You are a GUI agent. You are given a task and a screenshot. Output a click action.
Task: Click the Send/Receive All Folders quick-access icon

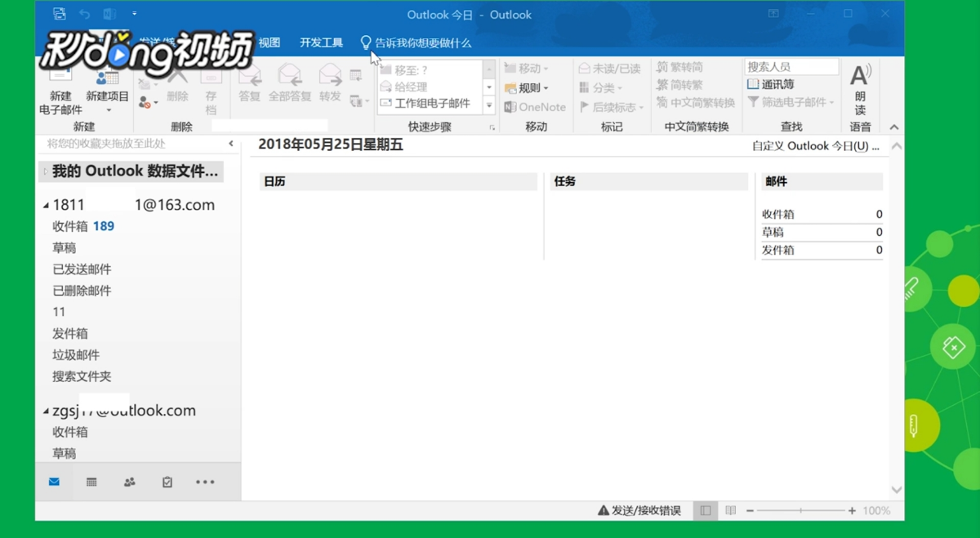click(59, 14)
